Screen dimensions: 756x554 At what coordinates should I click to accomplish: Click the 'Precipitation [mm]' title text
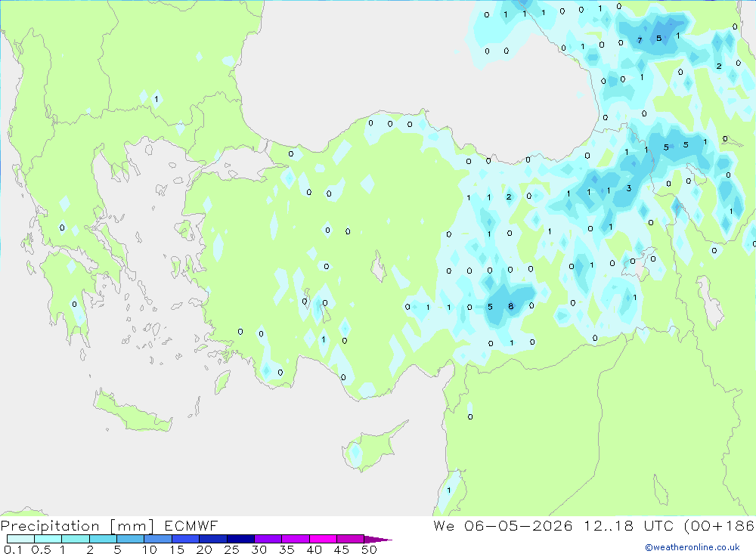click(x=77, y=526)
